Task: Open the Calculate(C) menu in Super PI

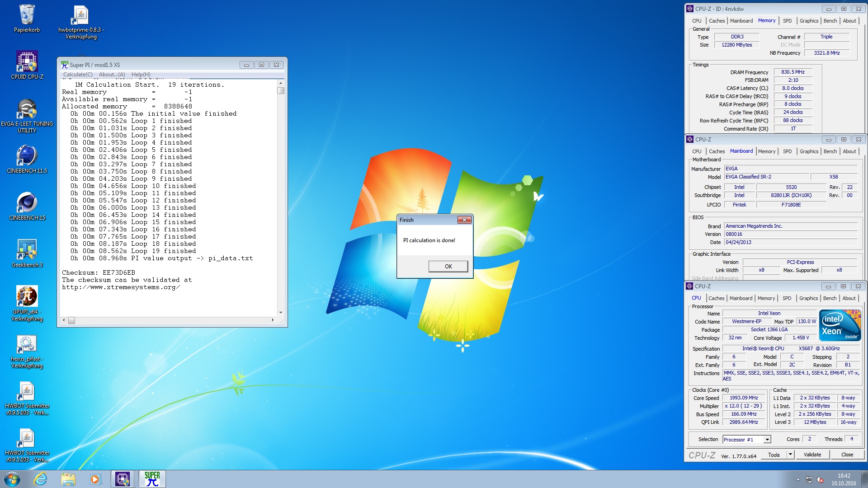Action: click(78, 75)
